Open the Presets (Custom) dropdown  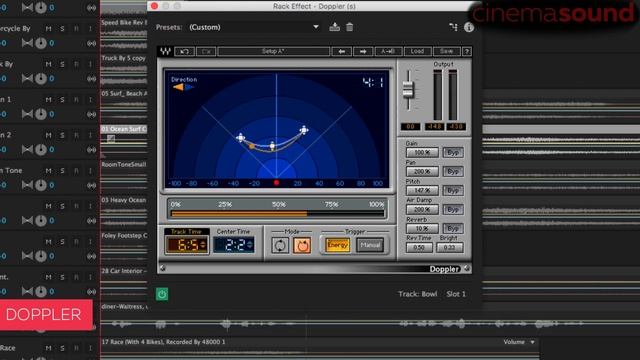coord(253,27)
